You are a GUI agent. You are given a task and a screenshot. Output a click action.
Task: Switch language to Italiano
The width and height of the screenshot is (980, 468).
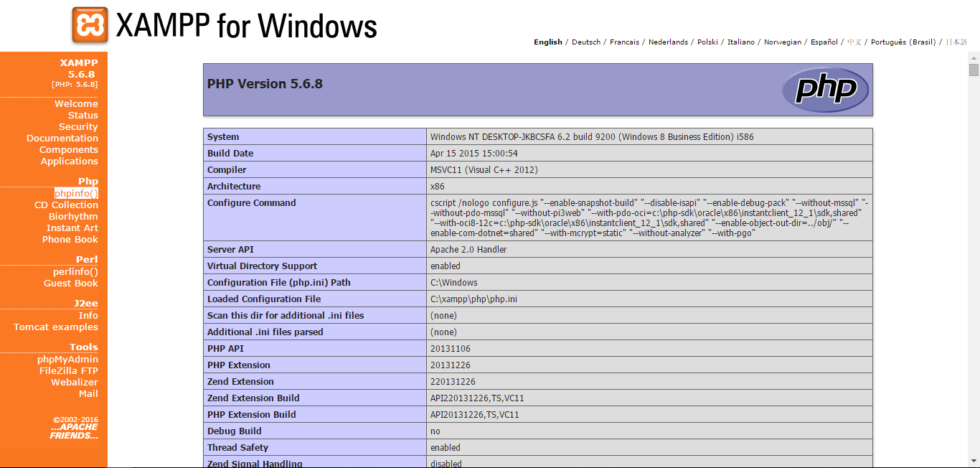pyautogui.click(x=741, y=42)
